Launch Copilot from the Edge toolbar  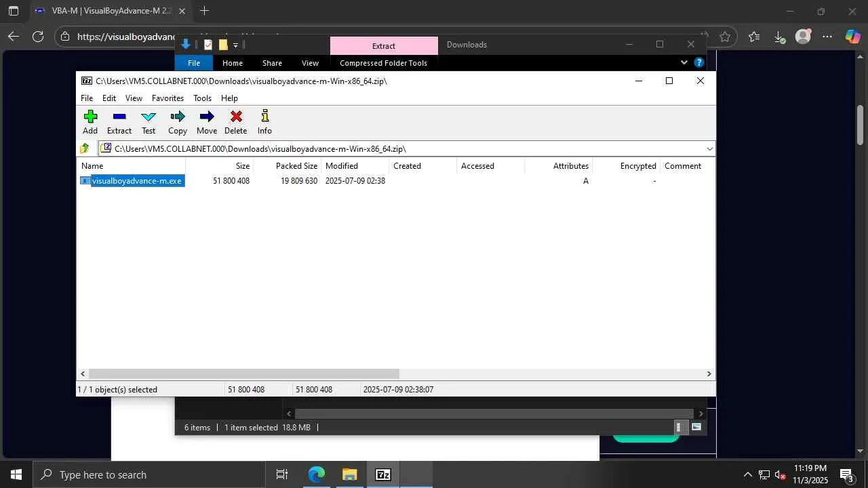pos(852,37)
